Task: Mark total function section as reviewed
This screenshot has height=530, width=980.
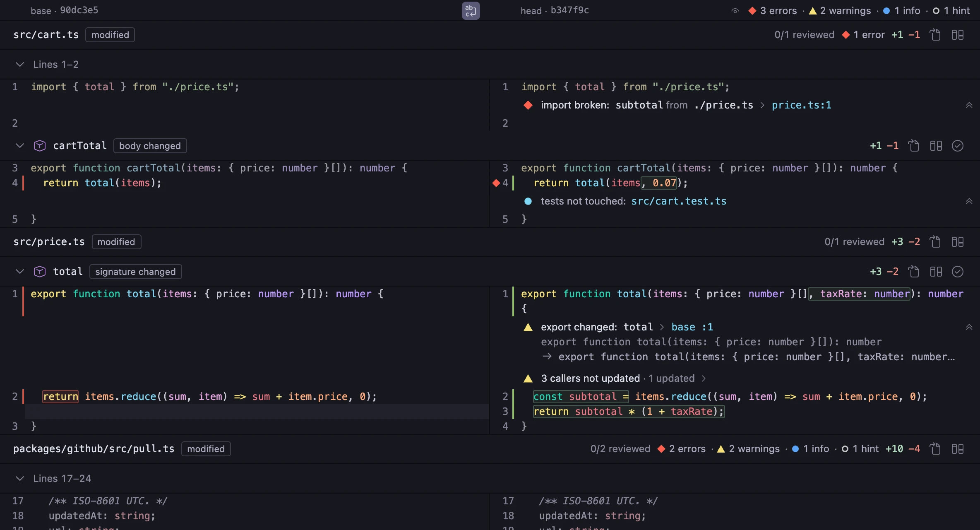Action: click(x=958, y=272)
